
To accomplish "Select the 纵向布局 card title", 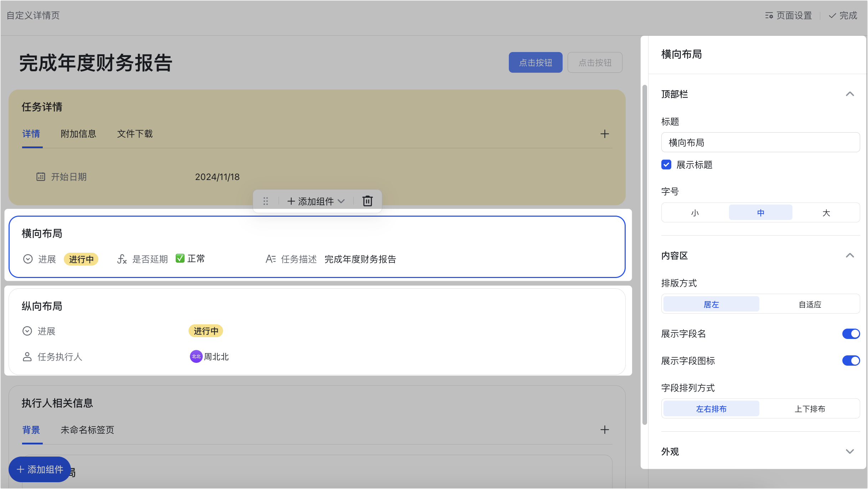I will [42, 306].
